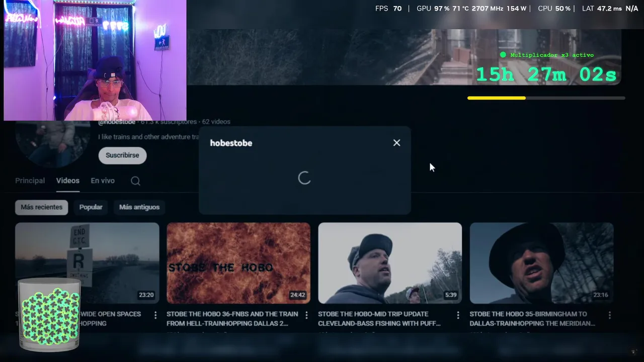Close the hobestobe dialog
This screenshot has height=362, width=644.
(x=396, y=143)
